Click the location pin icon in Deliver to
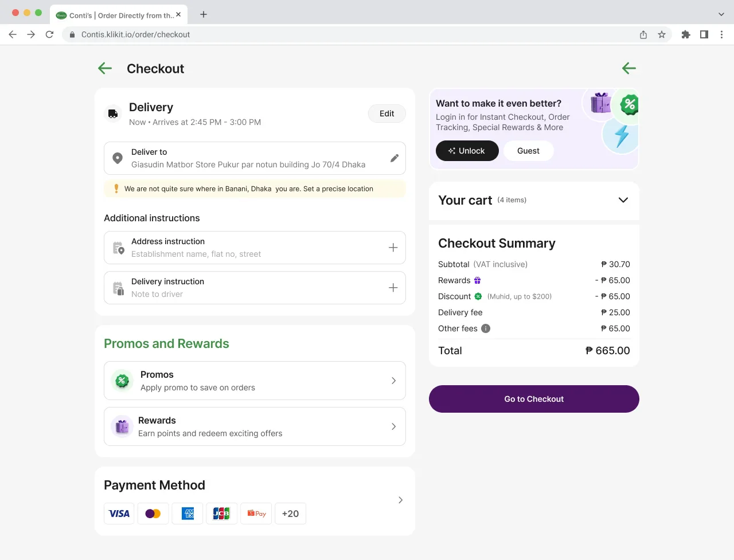The width and height of the screenshot is (734, 560). pos(118,158)
